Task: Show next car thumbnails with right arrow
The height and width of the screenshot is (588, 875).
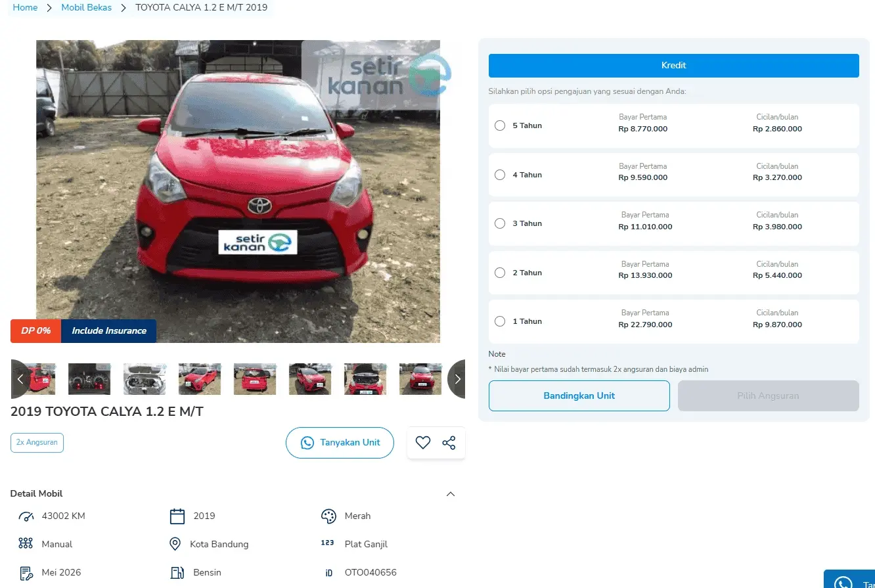Action: 457,379
